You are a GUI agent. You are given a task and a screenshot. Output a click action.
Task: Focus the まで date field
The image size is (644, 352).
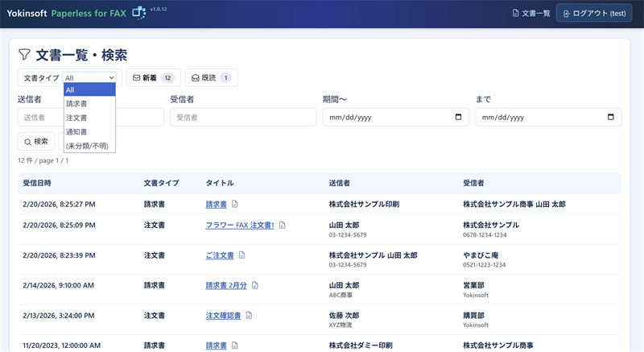click(548, 117)
